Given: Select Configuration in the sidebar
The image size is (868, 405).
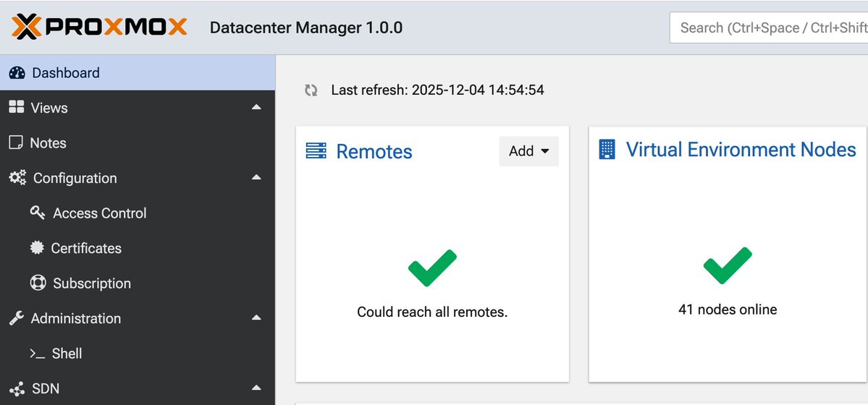Looking at the screenshot, I should (x=138, y=178).
